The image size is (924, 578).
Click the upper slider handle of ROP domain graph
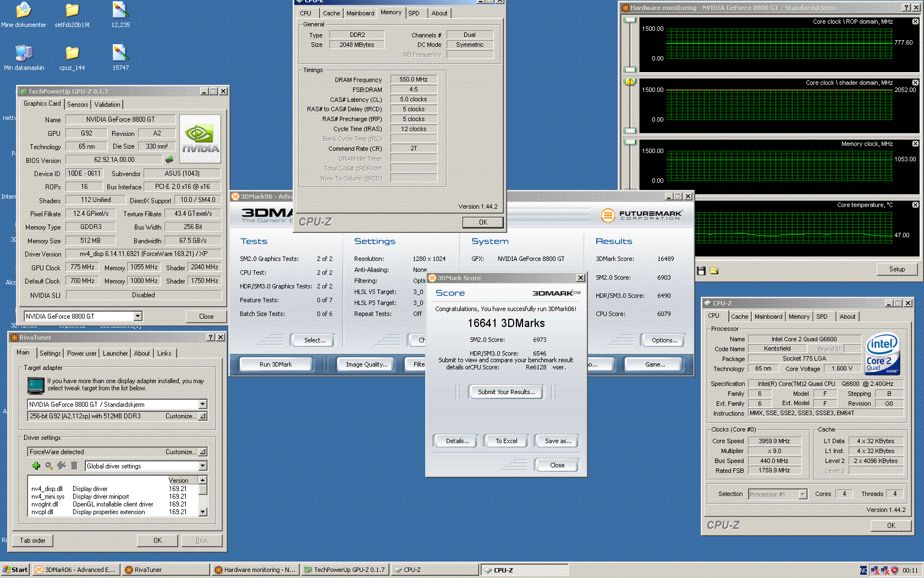click(x=630, y=20)
